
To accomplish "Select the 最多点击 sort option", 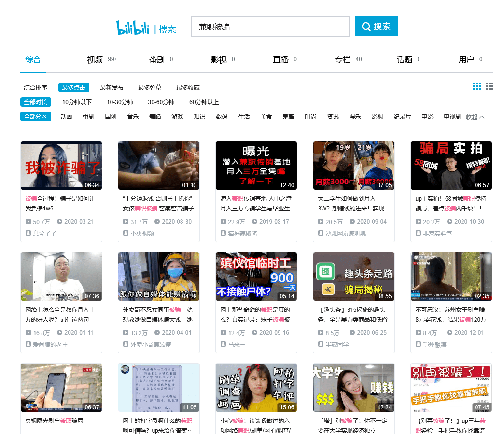I will [73, 87].
